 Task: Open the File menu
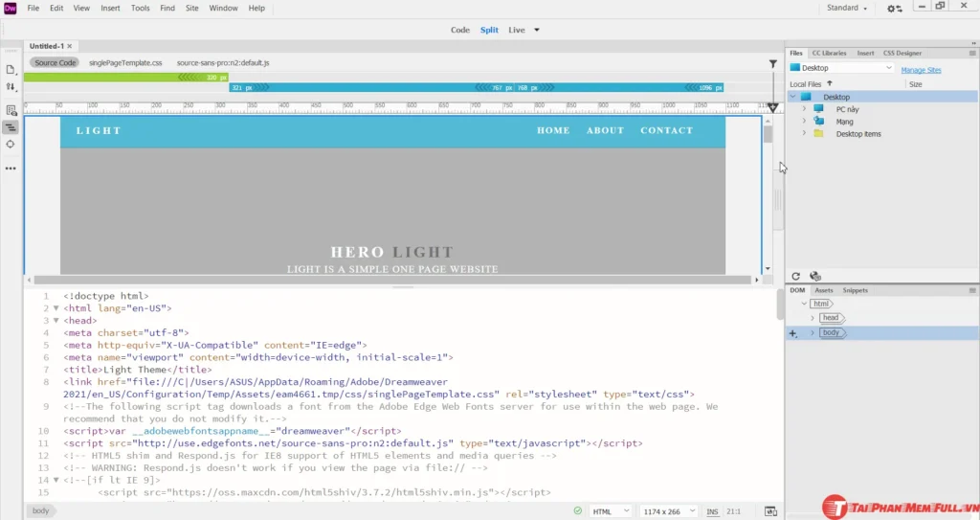pos(33,8)
